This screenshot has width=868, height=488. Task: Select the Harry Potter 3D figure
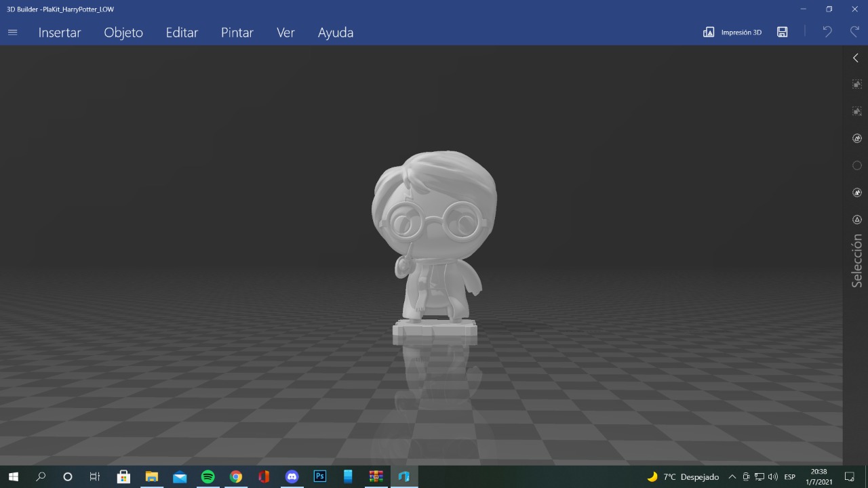click(x=435, y=247)
